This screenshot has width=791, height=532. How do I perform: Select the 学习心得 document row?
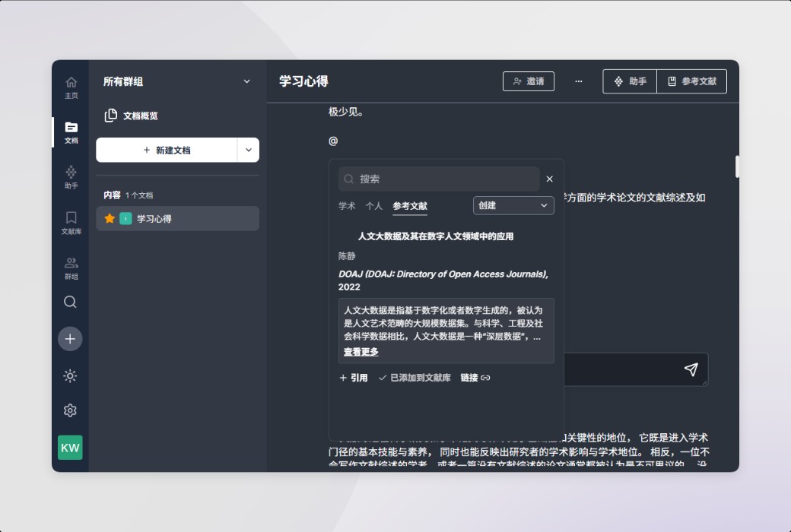tap(177, 218)
